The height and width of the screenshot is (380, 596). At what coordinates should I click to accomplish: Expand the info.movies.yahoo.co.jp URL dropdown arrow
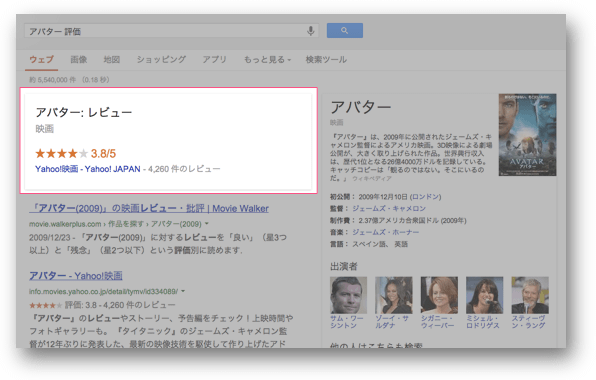(x=183, y=291)
